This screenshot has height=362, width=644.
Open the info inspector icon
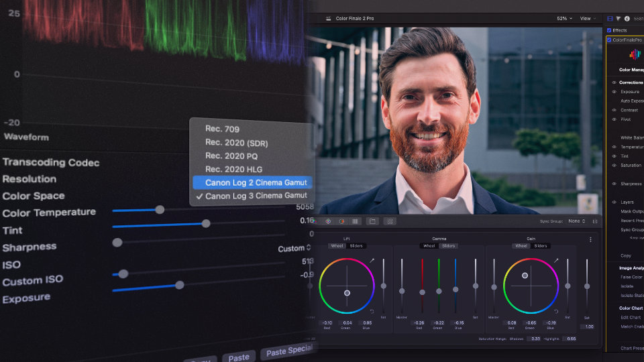[627, 19]
